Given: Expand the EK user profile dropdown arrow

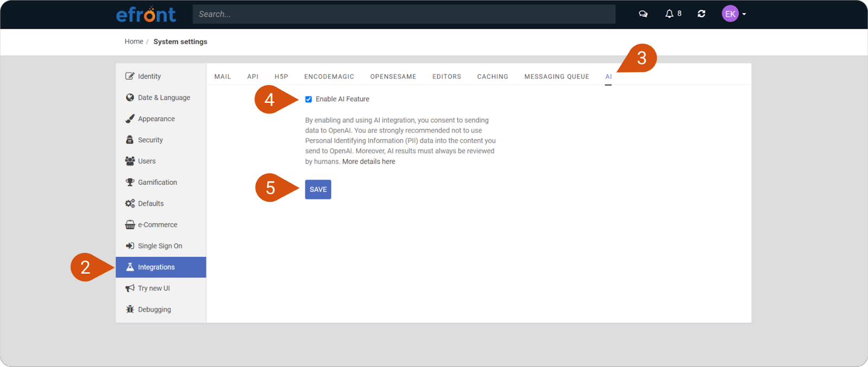Looking at the screenshot, I should 744,14.
